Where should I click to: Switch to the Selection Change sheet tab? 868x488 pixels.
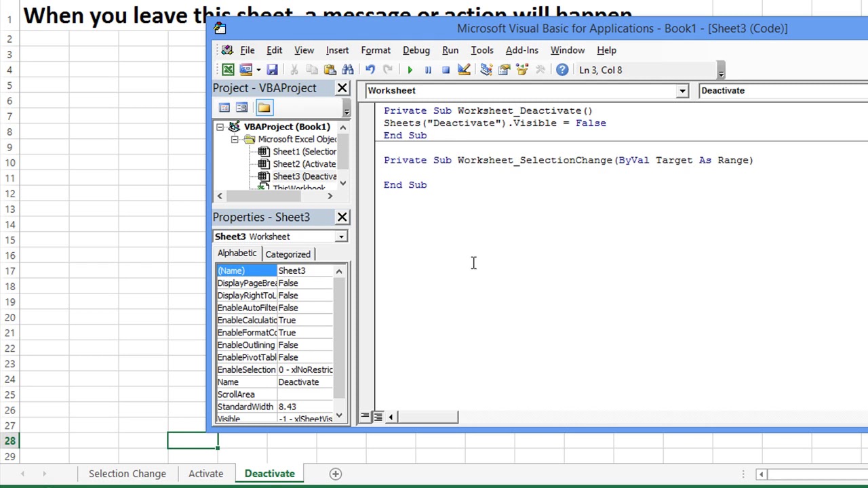127,474
